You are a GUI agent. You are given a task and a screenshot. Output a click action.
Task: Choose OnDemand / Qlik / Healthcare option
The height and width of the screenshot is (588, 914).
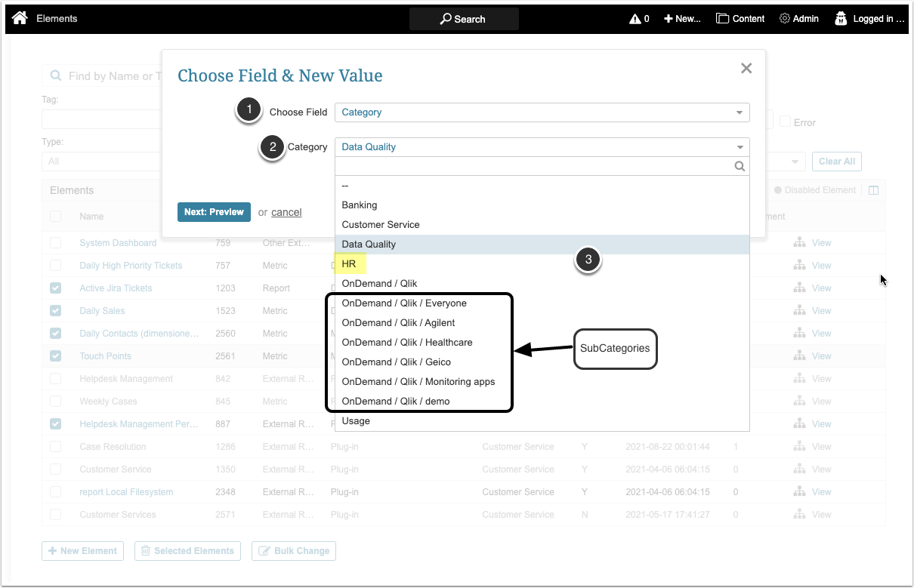(x=407, y=343)
